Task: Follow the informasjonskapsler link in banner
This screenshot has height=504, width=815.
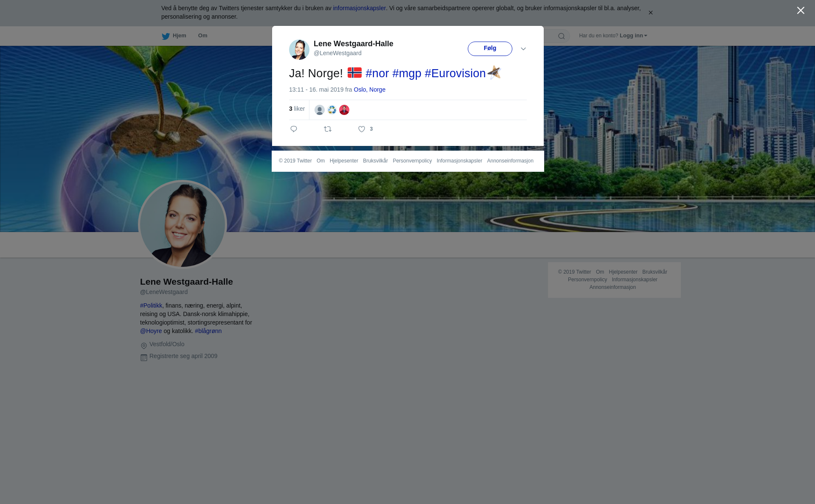Action: coord(359,8)
